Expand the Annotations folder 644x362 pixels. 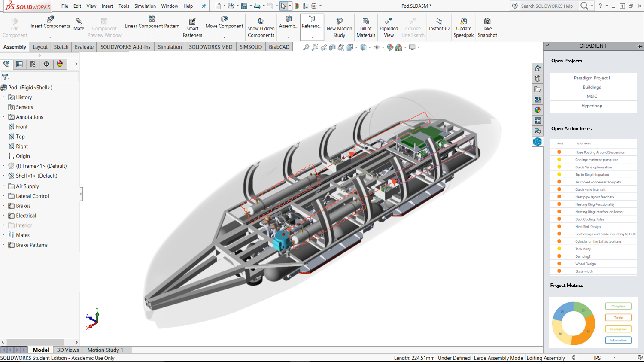click(x=3, y=117)
